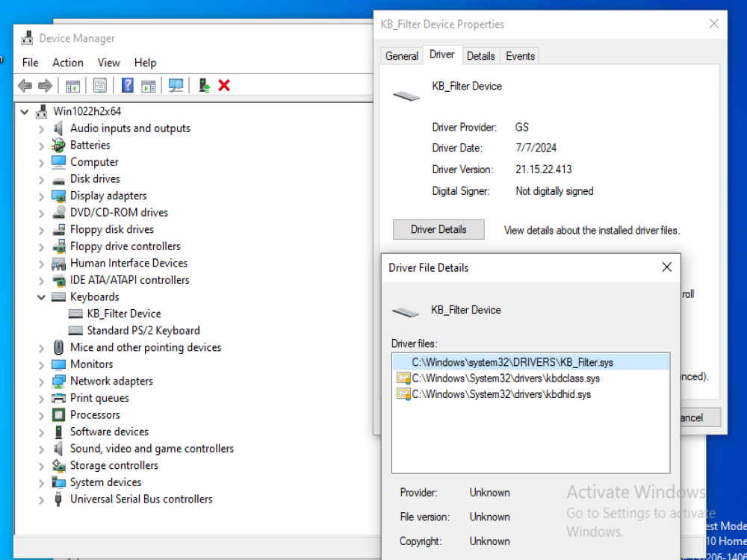Screen dimensions: 747x560
Task: Click the Batteries label in the device tree
Action: tap(90, 146)
